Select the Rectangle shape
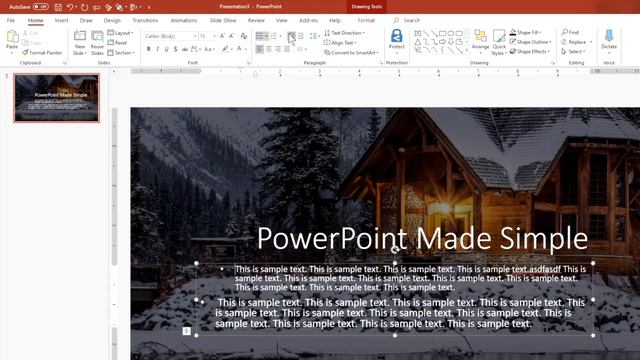 (x=442, y=33)
